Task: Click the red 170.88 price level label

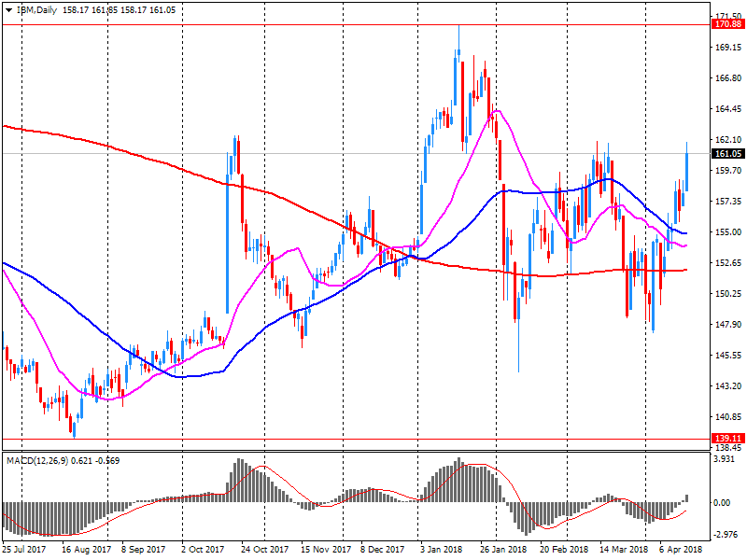Action: pyautogui.click(x=728, y=24)
